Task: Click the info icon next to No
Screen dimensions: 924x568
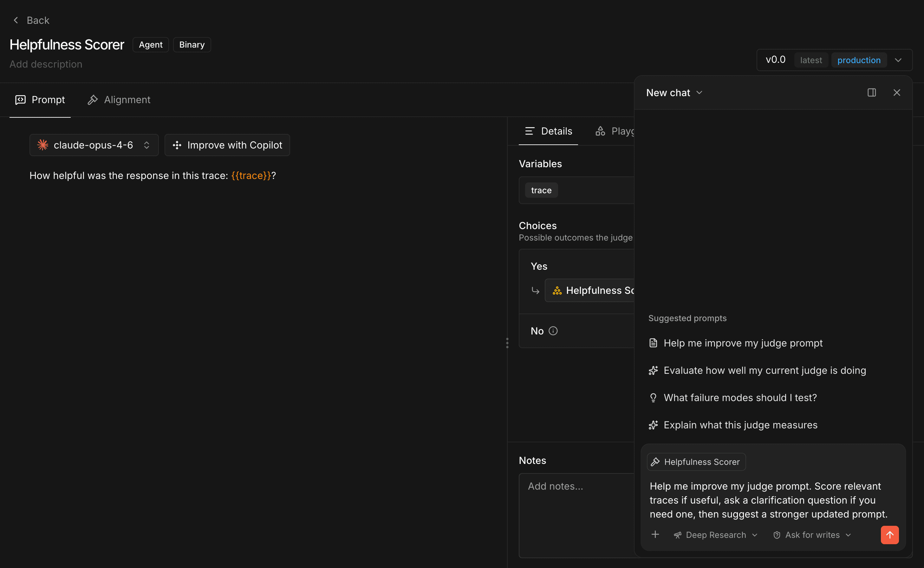Action: 553,331
